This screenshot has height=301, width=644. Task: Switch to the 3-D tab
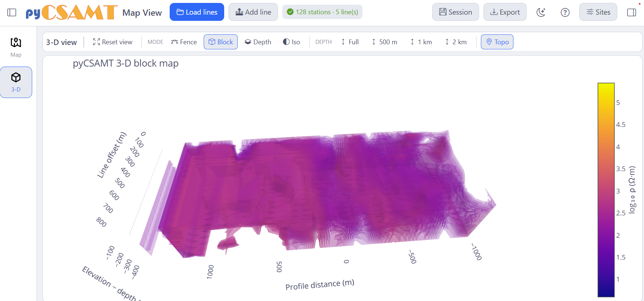tap(16, 82)
